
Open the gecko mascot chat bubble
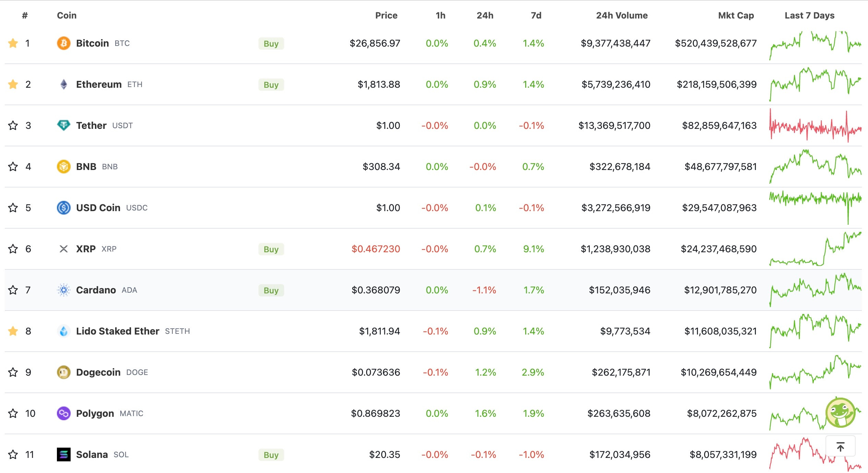pos(840,413)
